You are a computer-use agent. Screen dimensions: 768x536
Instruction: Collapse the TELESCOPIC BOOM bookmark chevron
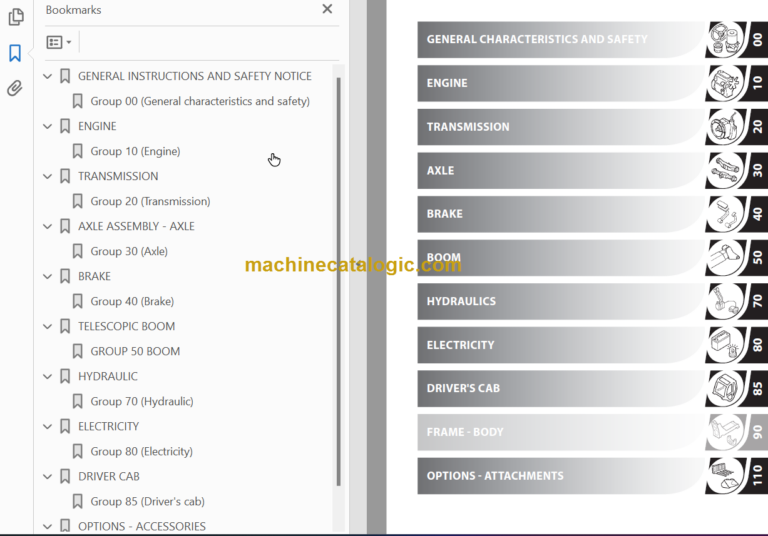pos(48,326)
